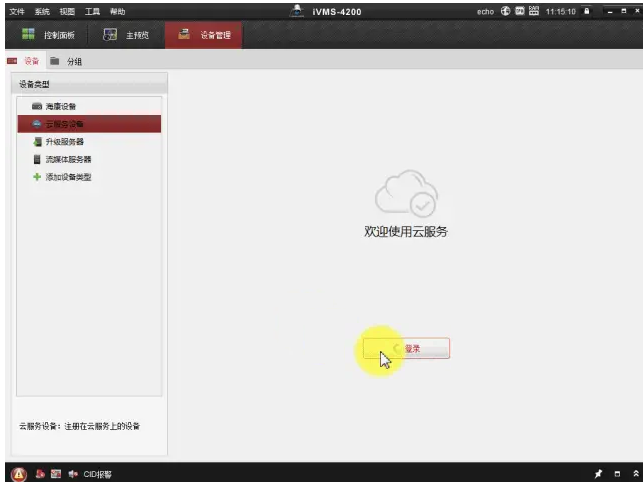
Task: Expand the alarm panel with double-chevron icon
Action: point(634,473)
